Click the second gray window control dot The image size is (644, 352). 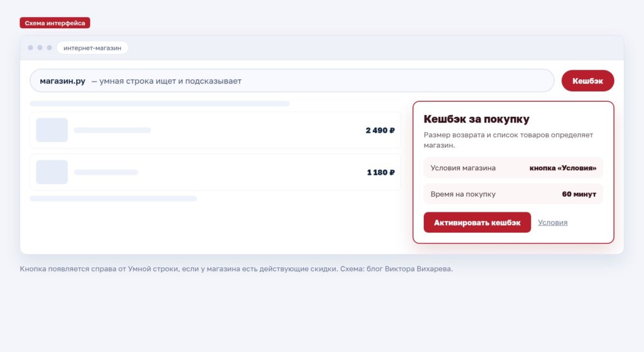point(40,48)
